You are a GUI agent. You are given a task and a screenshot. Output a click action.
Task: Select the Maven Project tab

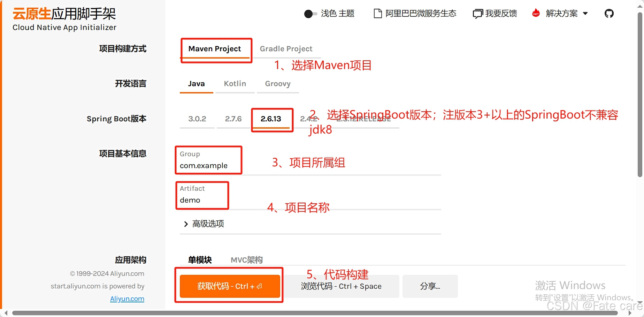coord(215,49)
